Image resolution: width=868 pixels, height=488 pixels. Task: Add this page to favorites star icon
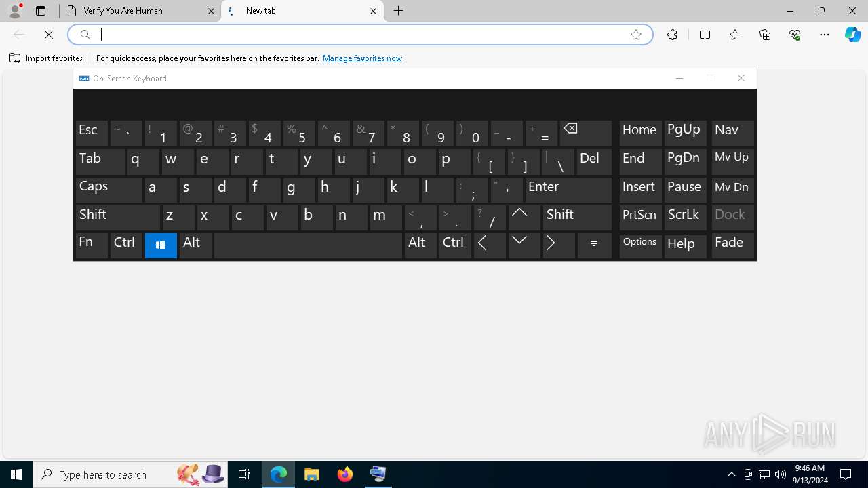(x=636, y=35)
